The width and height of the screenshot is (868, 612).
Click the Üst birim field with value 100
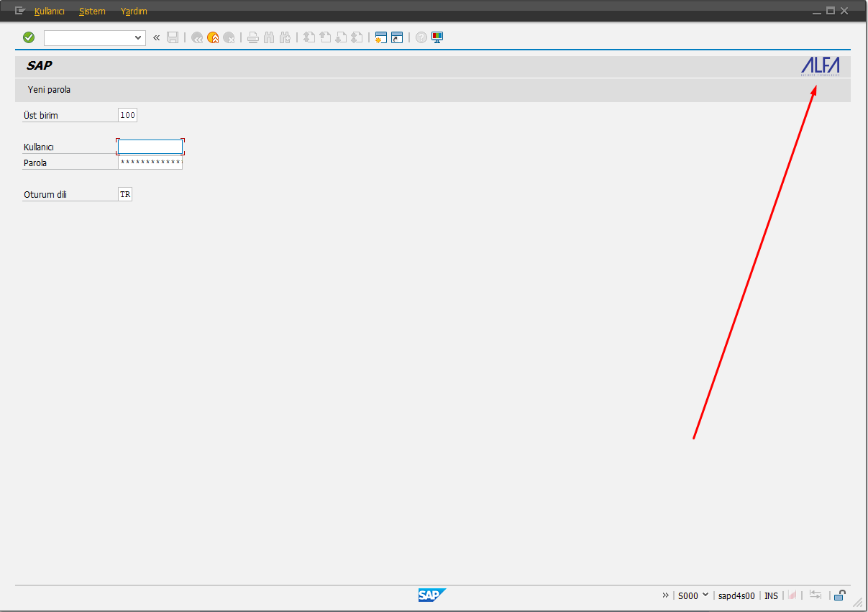pyautogui.click(x=127, y=115)
